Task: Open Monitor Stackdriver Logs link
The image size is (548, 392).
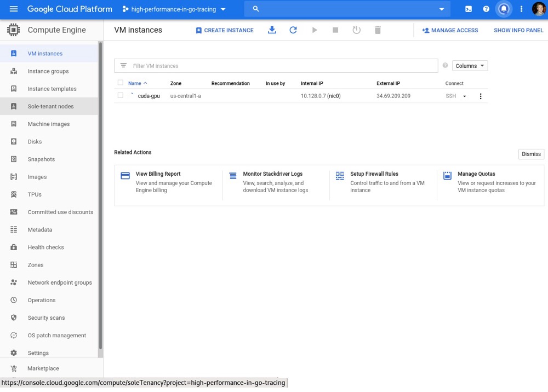Action: tap(273, 174)
